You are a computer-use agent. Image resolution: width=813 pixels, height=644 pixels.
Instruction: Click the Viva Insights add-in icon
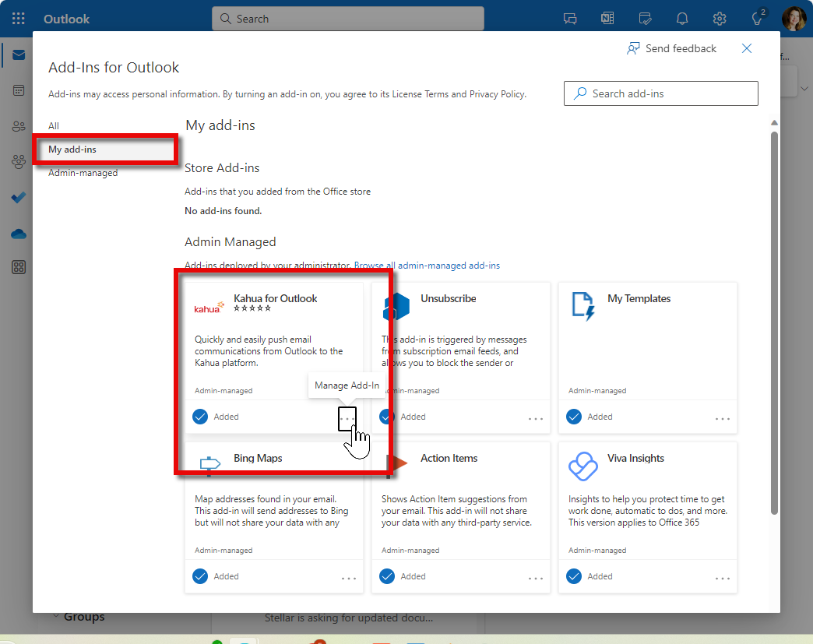point(582,466)
